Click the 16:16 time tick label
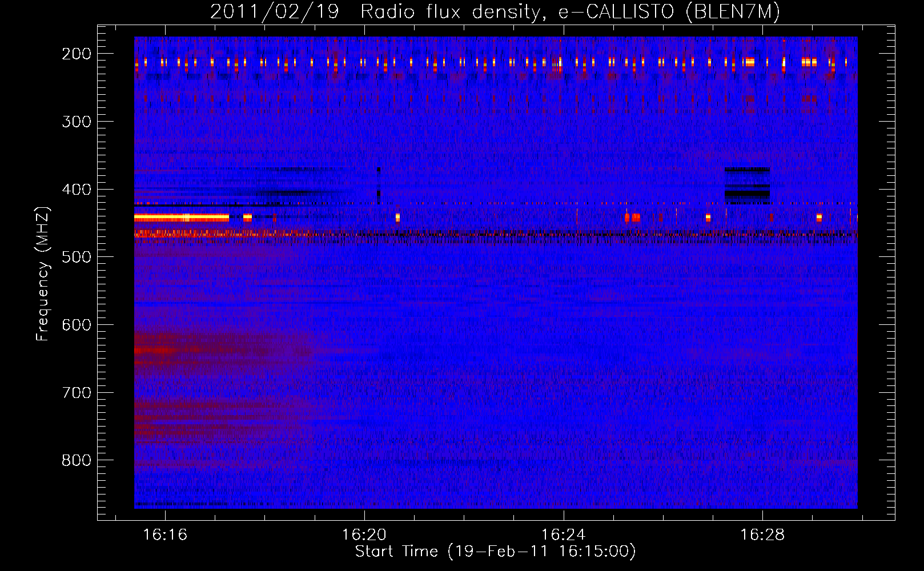This screenshot has width=924, height=571. click(165, 534)
